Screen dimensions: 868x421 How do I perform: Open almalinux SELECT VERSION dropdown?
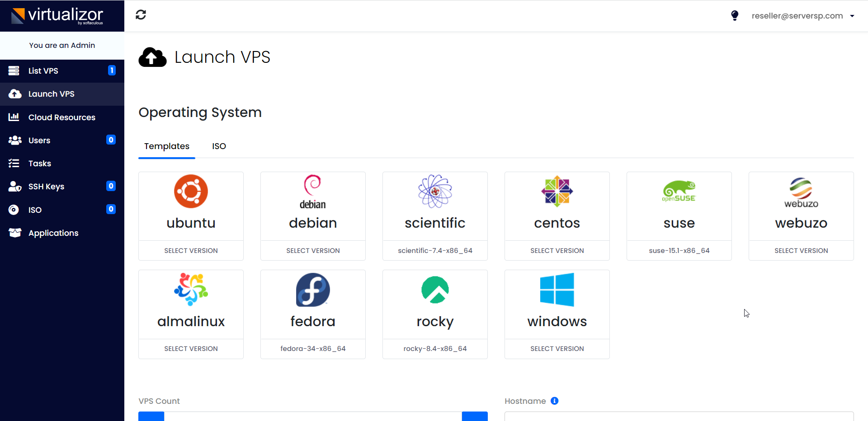pos(191,349)
